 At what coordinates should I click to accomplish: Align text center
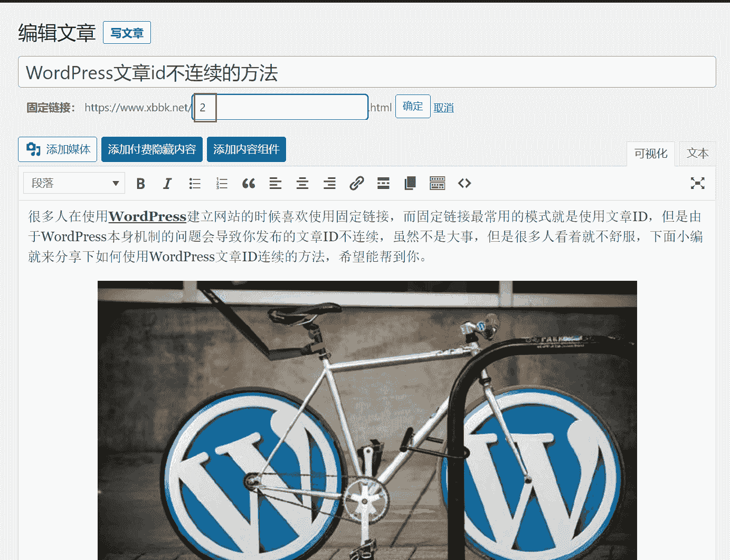coord(302,183)
